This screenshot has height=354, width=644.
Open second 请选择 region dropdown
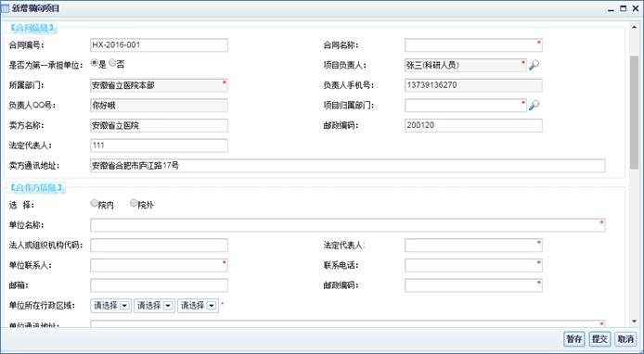[x=154, y=306]
